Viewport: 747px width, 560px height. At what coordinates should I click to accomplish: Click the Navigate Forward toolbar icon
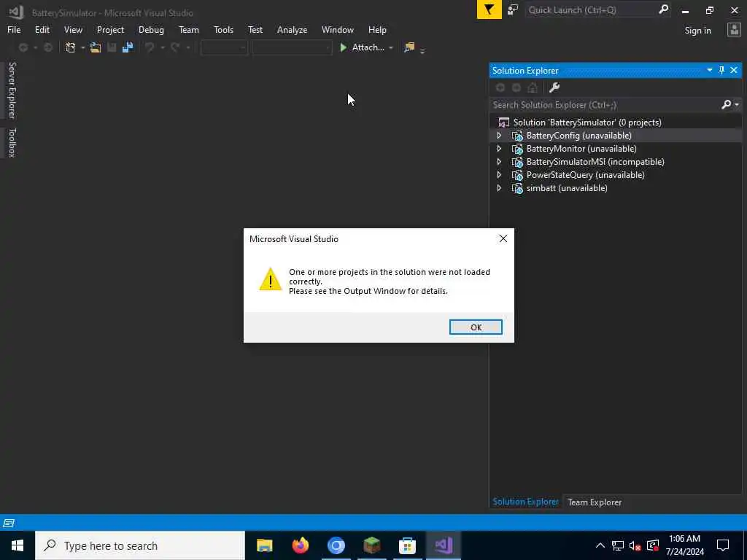pyautogui.click(x=47, y=47)
